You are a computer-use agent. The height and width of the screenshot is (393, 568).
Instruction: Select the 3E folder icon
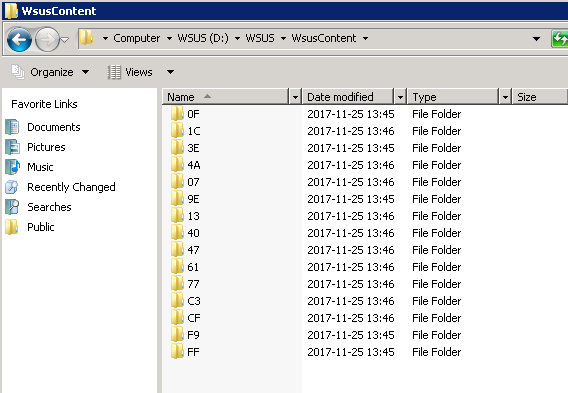tap(177, 148)
